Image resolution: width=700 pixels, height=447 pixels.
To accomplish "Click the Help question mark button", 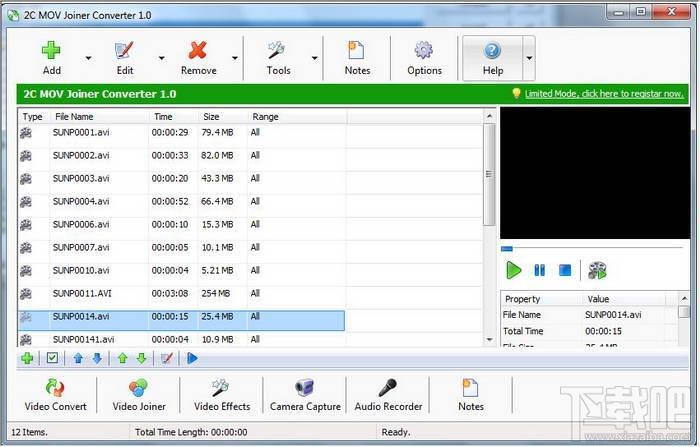I will [492, 58].
